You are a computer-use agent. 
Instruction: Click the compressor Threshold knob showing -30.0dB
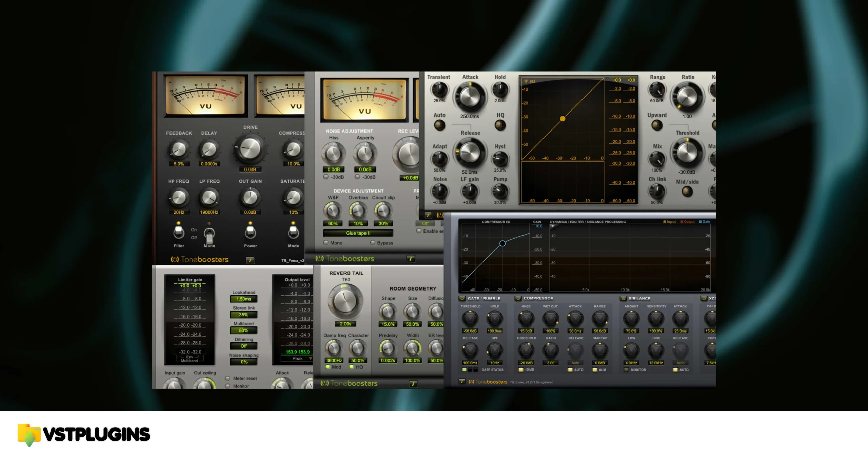coord(687,153)
